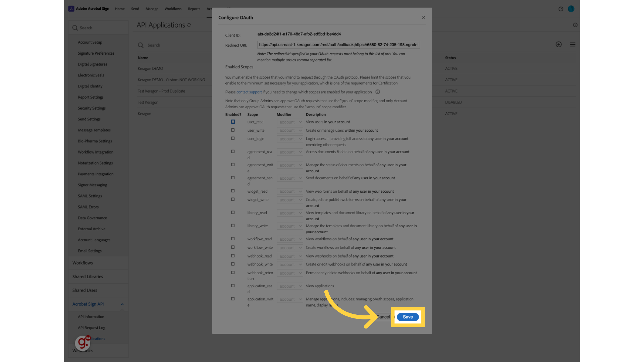The height and width of the screenshot is (362, 644).
Task: Open the Manage menu
Action: [x=152, y=9]
